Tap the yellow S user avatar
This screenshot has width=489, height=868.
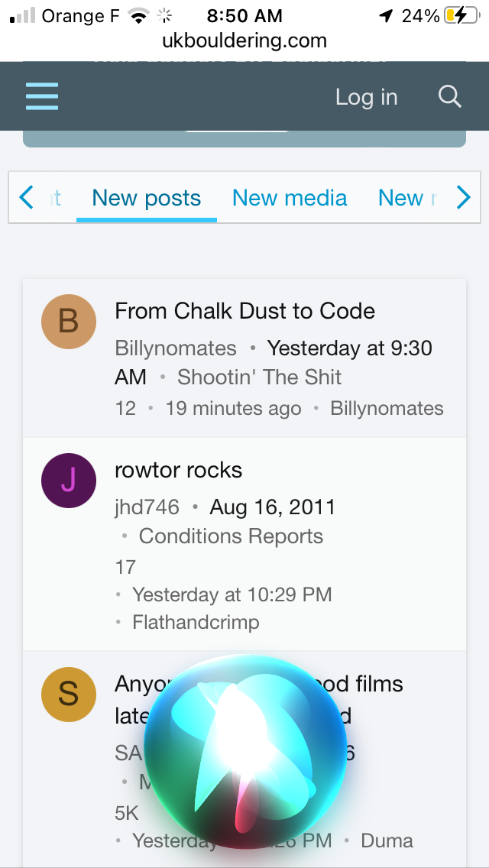pos(69,694)
